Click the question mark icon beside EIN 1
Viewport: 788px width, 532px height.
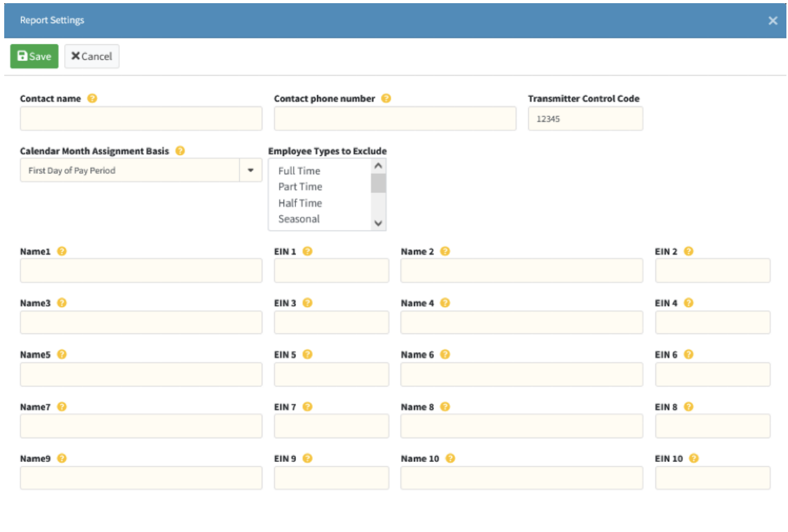(308, 251)
